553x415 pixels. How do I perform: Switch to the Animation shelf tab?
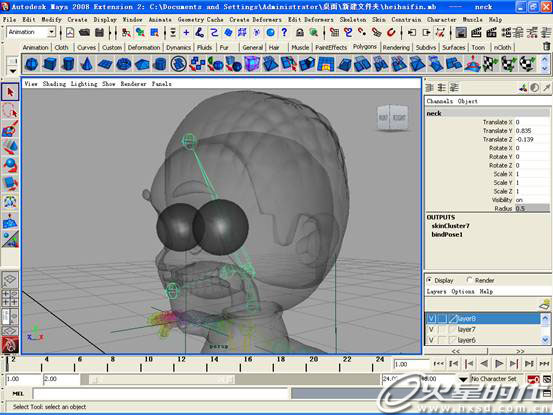pyautogui.click(x=35, y=47)
